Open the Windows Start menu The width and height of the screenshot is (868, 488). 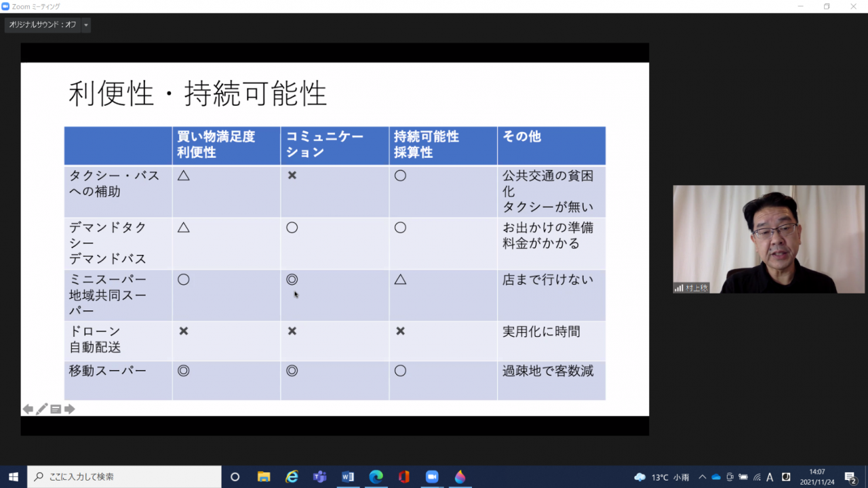coord(14,476)
